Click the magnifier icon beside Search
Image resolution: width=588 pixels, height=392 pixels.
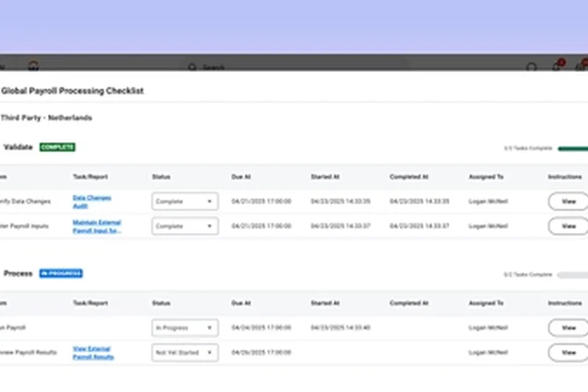coord(192,67)
